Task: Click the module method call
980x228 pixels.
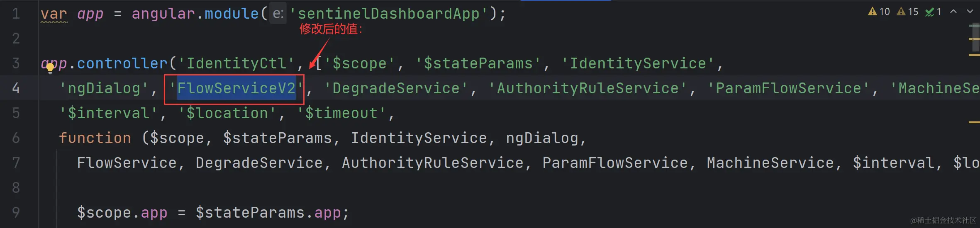Action: click(232, 14)
